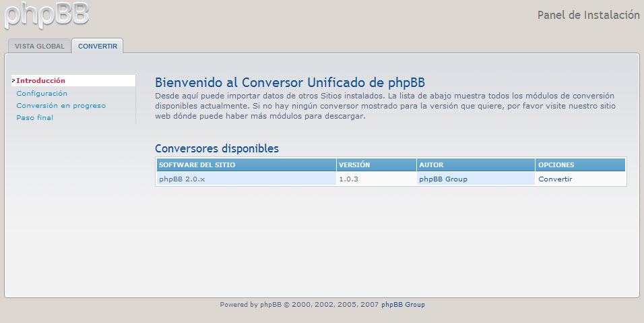
Task: Switch to the Vista Global tab
Action: [x=40, y=47]
